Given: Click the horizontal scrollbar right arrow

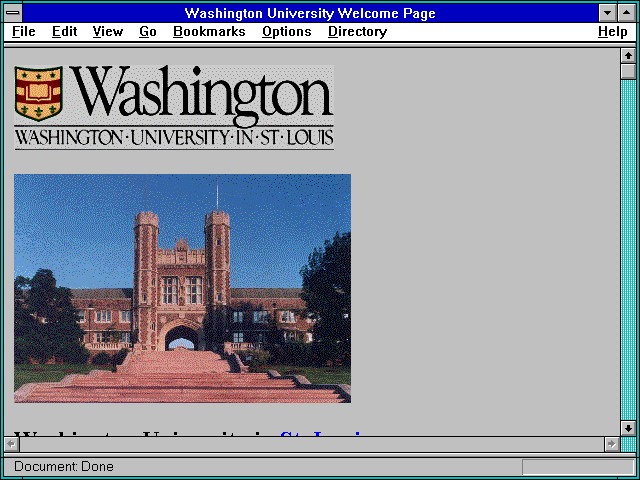Looking at the screenshot, I should coord(612,444).
